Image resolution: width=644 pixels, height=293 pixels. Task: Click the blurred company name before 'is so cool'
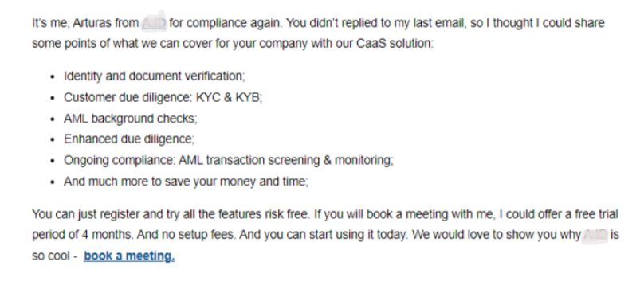pyautogui.click(x=595, y=235)
